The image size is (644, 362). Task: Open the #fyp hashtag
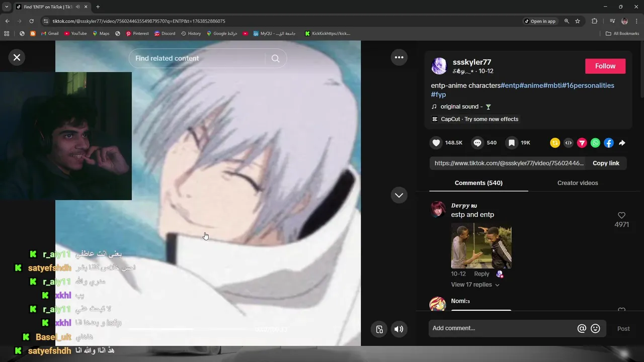pyautogui.click(x=438, y=95)
